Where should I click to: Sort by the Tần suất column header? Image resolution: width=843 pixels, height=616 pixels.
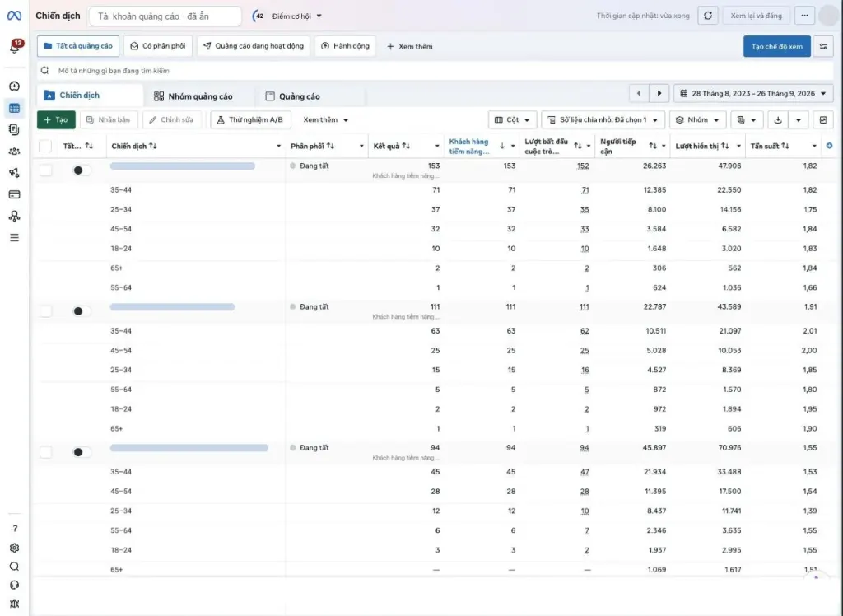[770, 146]
